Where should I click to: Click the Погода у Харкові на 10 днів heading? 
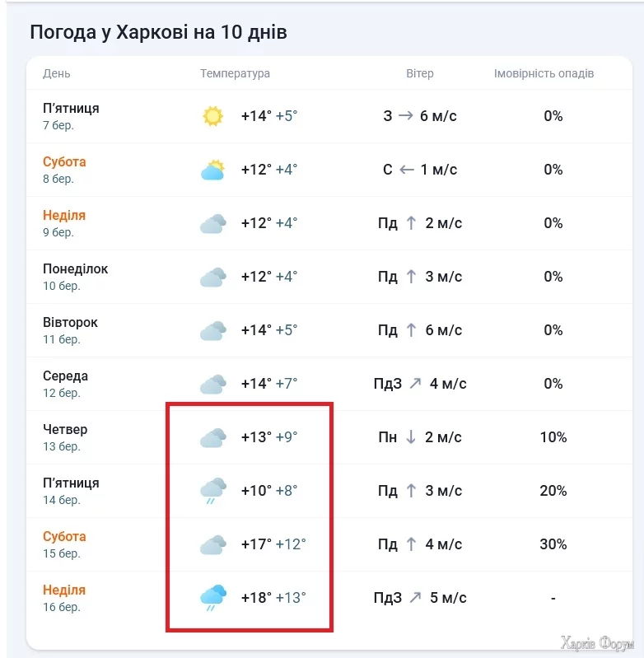point(158,32)
